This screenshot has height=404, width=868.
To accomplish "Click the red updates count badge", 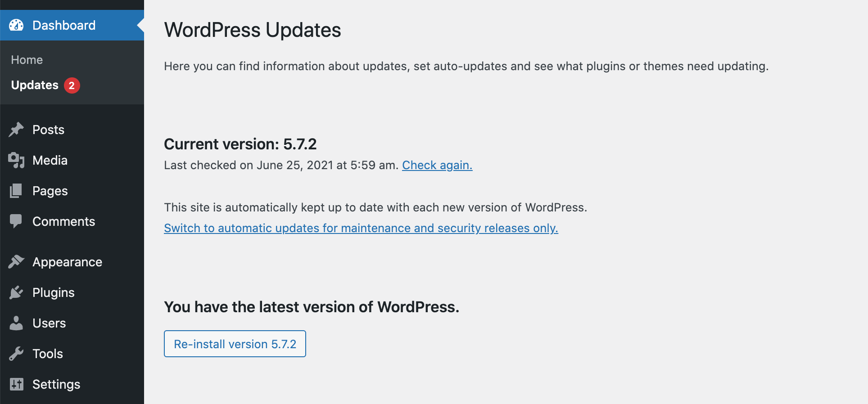I will 72,85.
